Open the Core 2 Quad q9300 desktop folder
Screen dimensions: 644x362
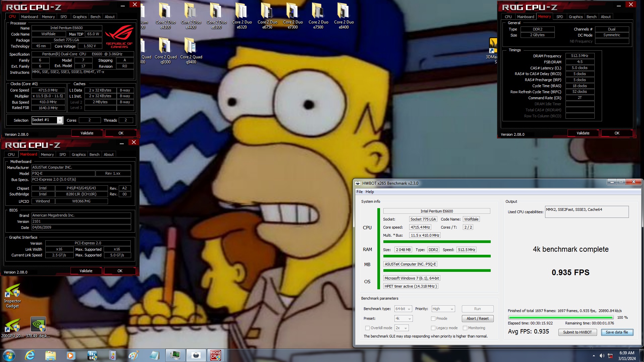[165, 50]
